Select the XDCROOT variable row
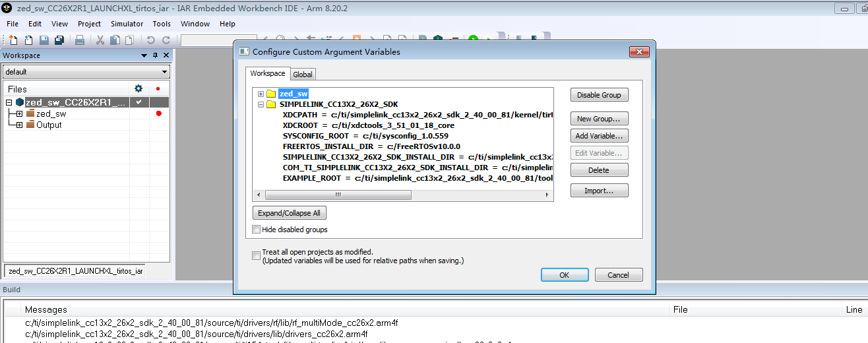This screenshot has width=868, height=343. coord(368,125)
